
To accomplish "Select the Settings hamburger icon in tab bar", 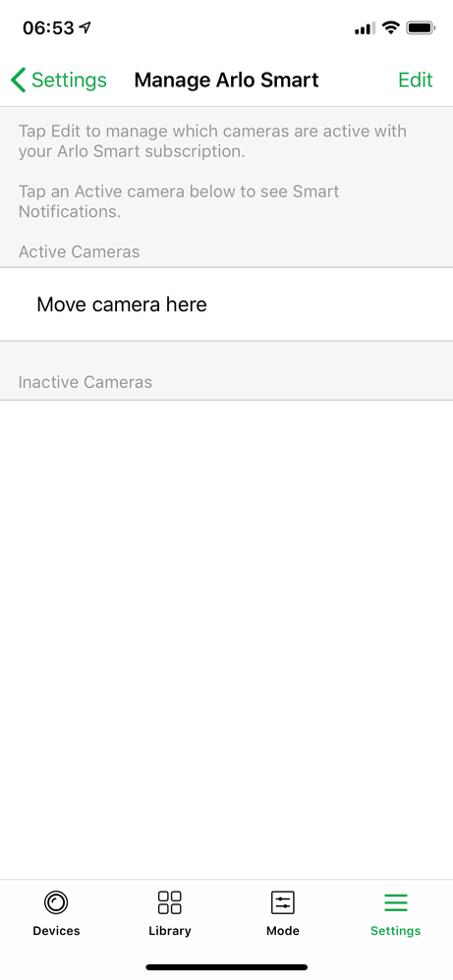I will 395,902.
